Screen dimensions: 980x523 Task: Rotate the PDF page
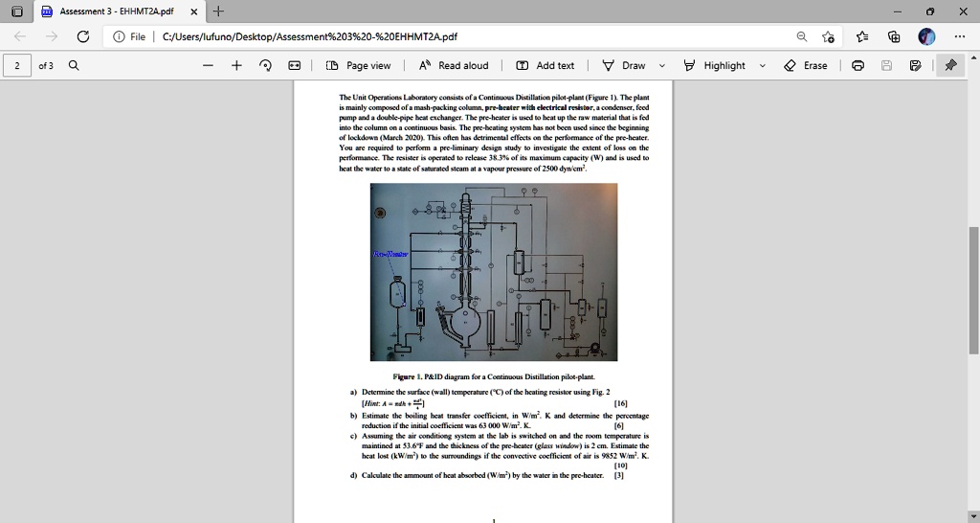click(265, 65)
